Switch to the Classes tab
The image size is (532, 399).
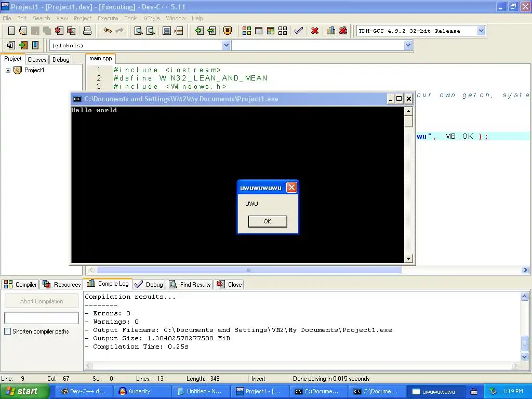pyautogui.click(x=37, y=60)
